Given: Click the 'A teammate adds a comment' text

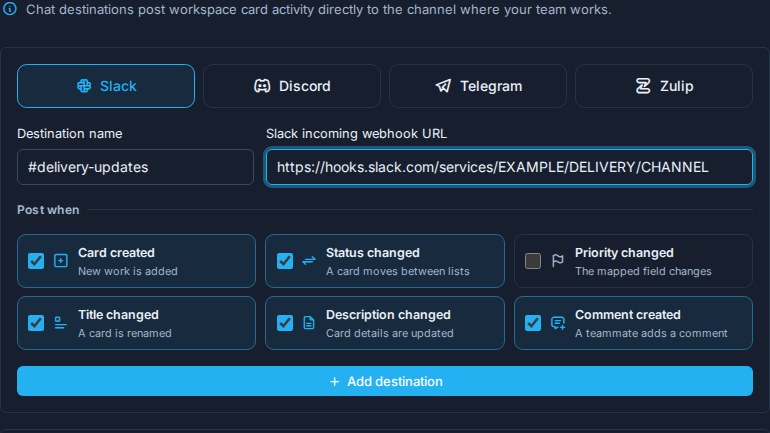Looking at the screenshot, I should click(651, 333).
